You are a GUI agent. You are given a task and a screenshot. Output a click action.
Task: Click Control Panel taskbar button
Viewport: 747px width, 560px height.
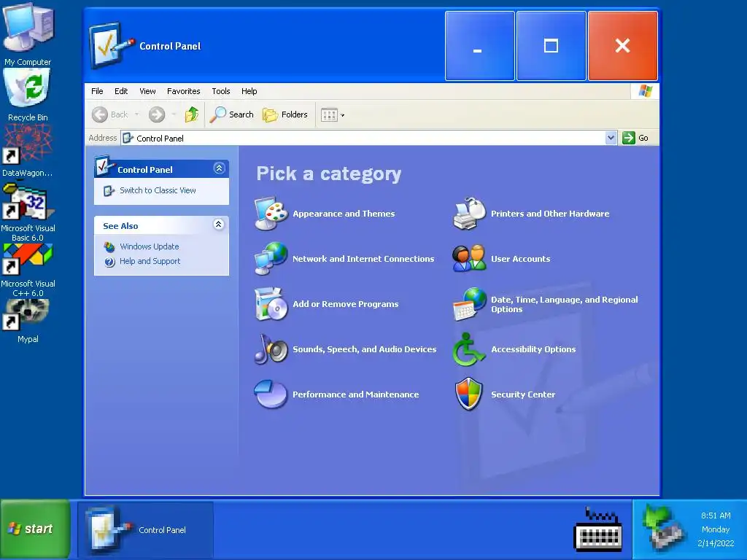coord(146,529)
